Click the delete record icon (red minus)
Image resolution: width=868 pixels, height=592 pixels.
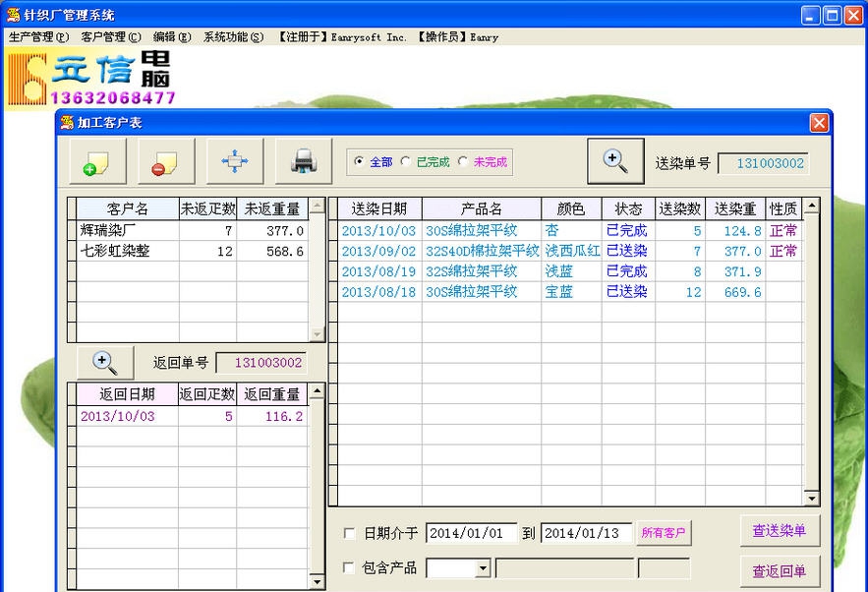click(166, 162)
